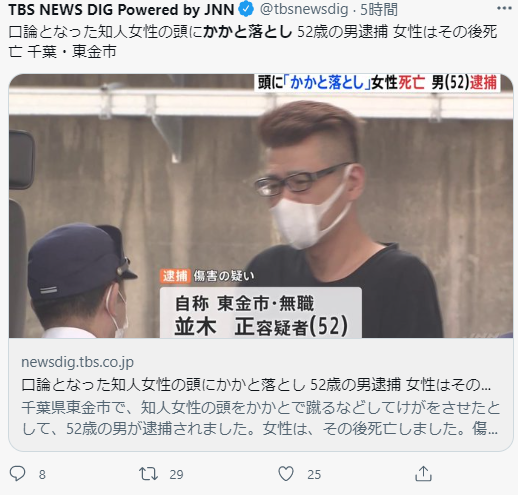Viewport: 518px width, 495px height.
Task: Retweet this TBS NEWS DIG post
Action: (148, 474)
